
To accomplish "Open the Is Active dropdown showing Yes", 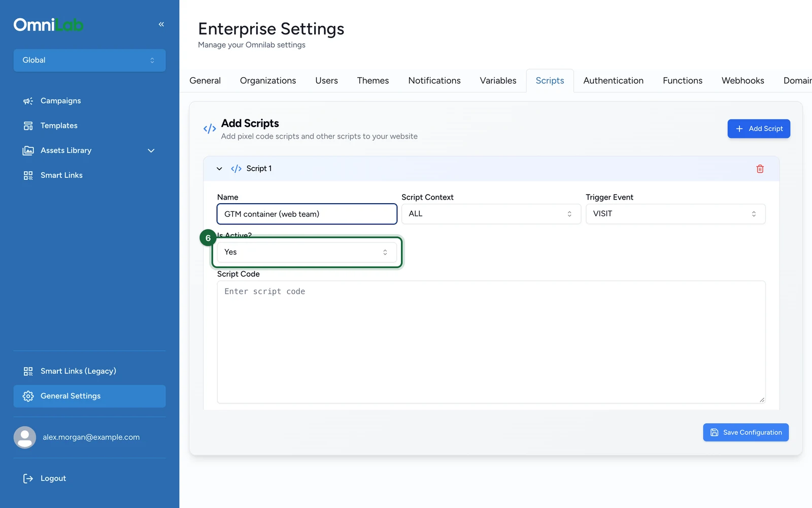I will coord(307,252).
